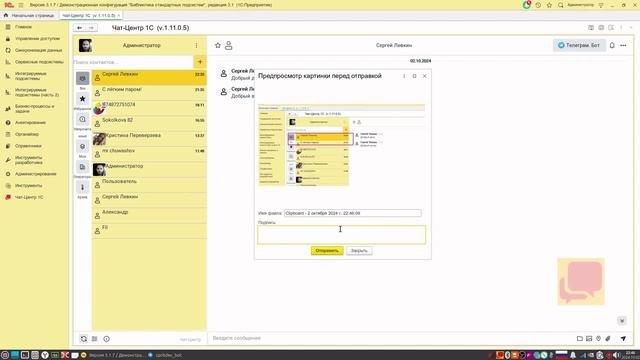Click the paperclip attach icon
Screen dimensions: 640x360
click(x=608, y=338)
